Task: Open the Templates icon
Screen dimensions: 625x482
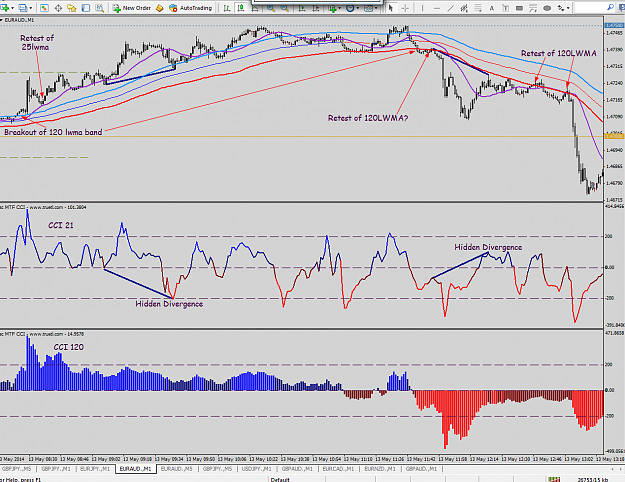Action: tap(368, 8)
